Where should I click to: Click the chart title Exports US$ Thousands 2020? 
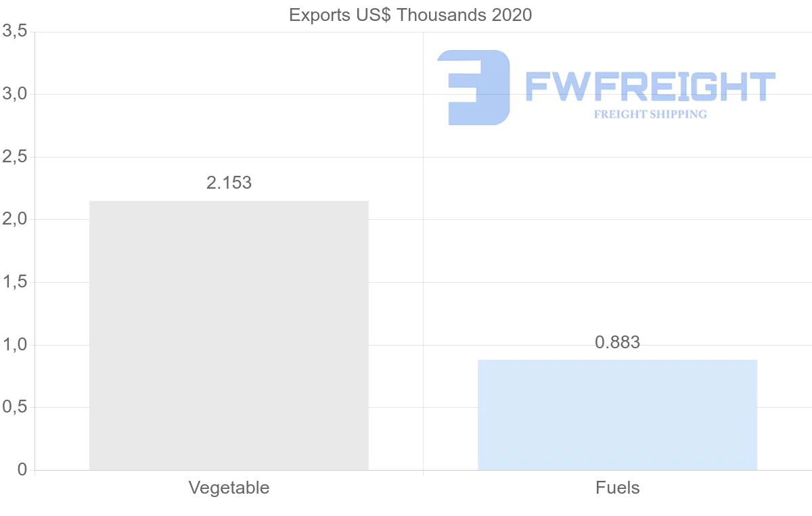click(410, 15)
